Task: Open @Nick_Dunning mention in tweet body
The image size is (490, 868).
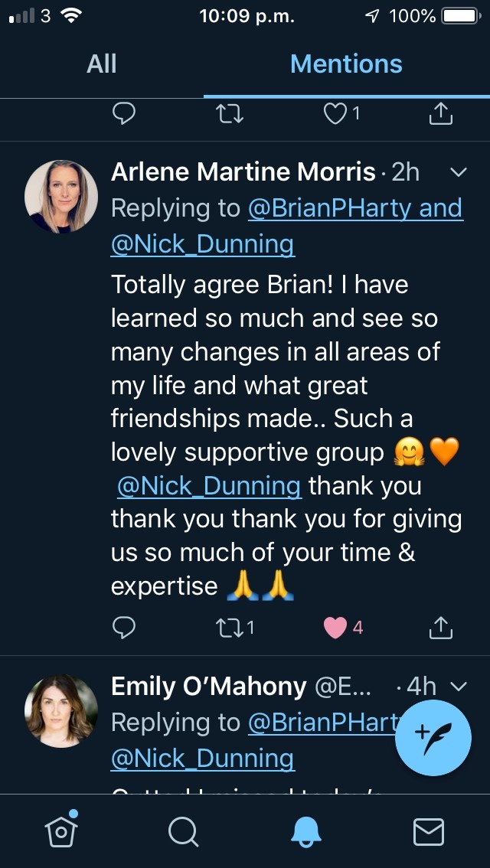Action: (x=209, y=486)
